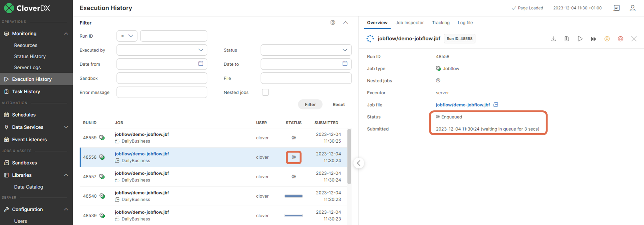Click the Sandbox filter input field
The width and height of the screenshot is (644, 225).
pos(162,78)
